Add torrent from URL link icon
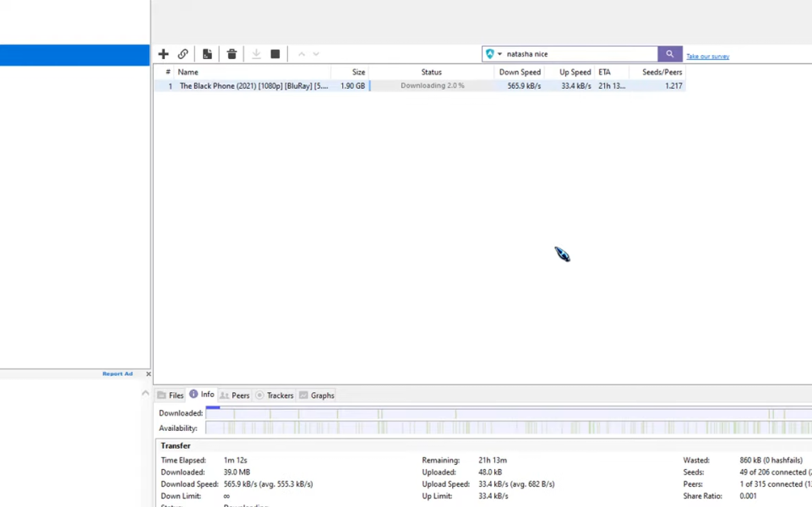 coord(183,54)
